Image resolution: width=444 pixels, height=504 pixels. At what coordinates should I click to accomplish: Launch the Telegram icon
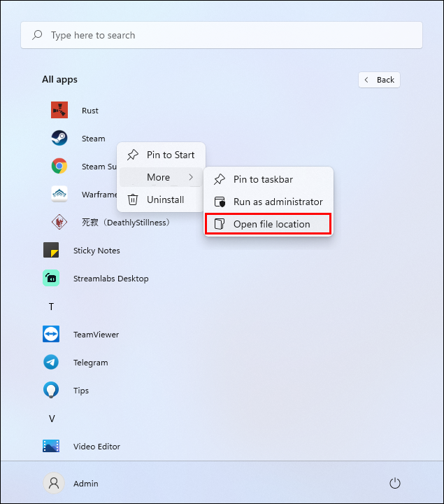pyautogui.click(x=51, y=362)
